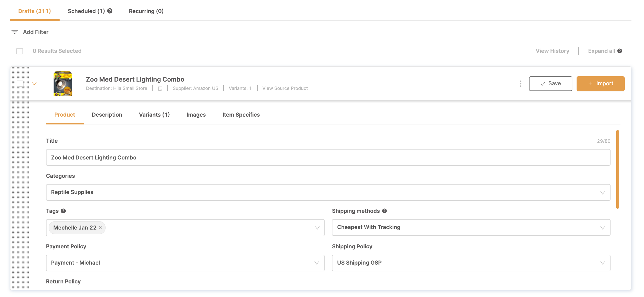Click Add Filter
644x297 pixels.
36,32
